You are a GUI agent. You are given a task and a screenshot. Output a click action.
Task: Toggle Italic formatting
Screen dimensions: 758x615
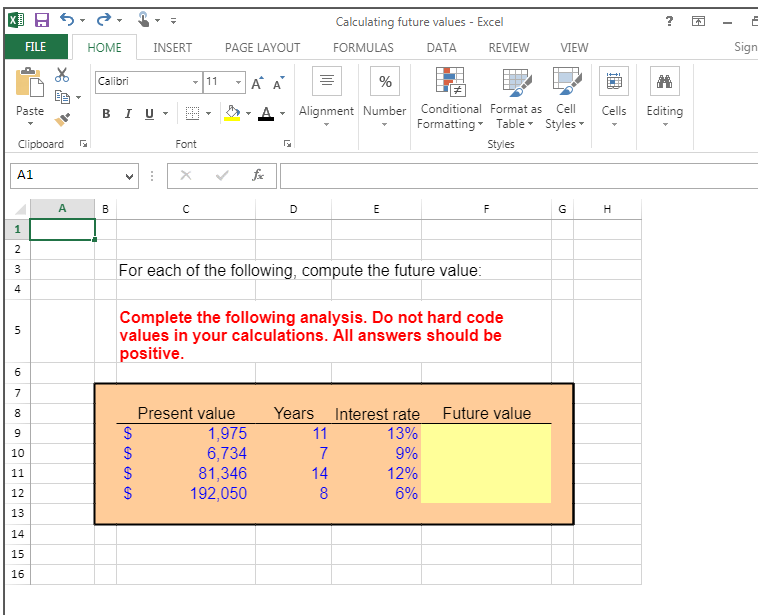pos(128,114)
